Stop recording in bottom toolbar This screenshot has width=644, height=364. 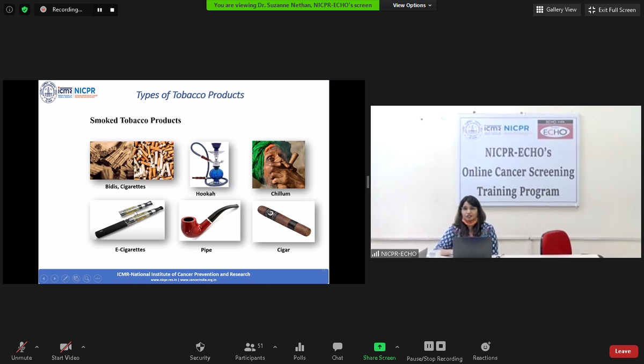coord(441,346)
